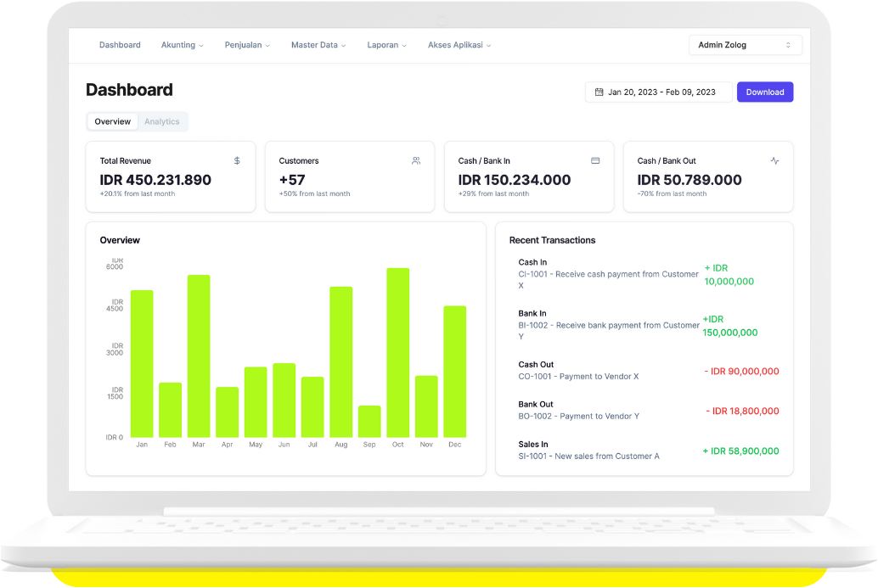Viewport: 878px width, 588px height.
Task: Click the October bar in the Overview chart
Action: [397, 352]
